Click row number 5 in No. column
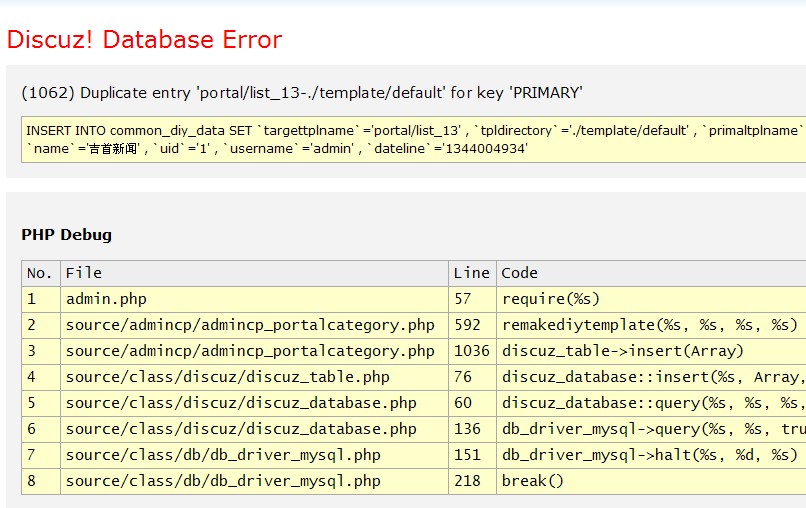 click(x=41, y=403)
